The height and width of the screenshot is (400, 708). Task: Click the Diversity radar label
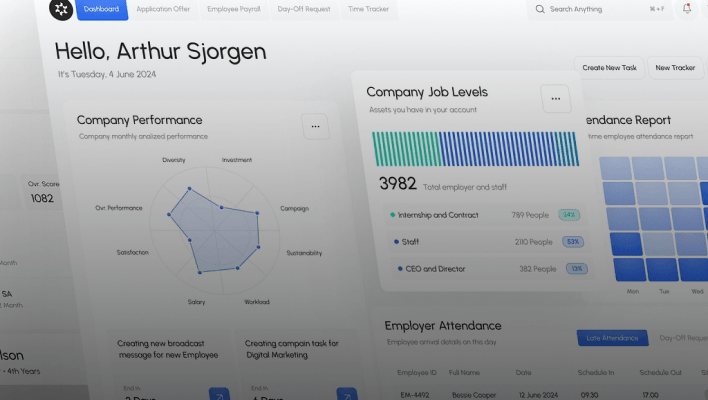click(174, 160)
